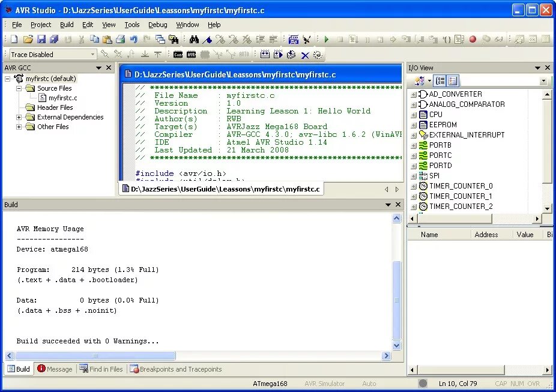Click the Save All icon

coord(54,40)
